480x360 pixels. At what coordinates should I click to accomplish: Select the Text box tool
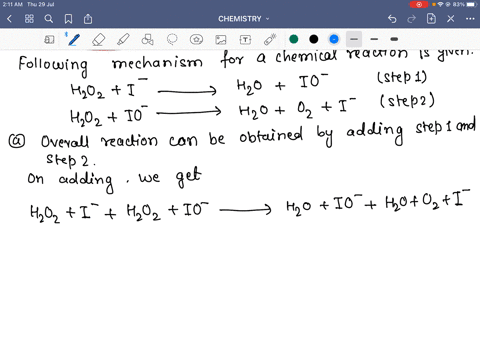point(245,40)
